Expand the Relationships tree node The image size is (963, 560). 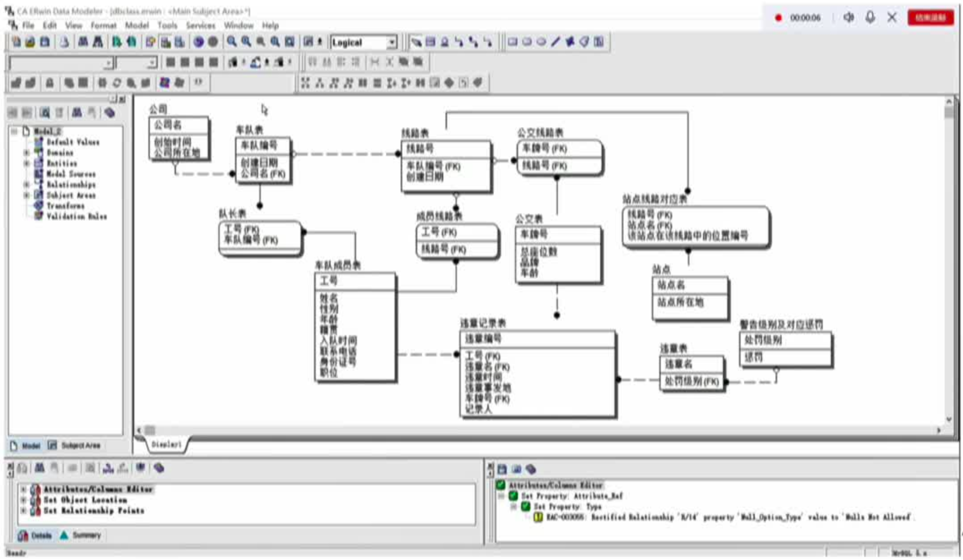(26, 184)
